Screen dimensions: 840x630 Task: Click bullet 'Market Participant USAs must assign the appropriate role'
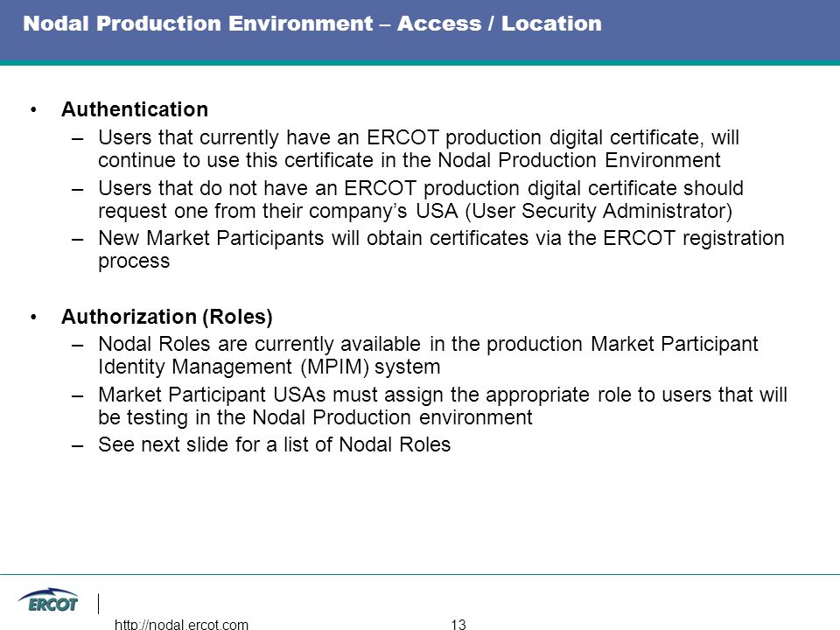click(443, 405)
